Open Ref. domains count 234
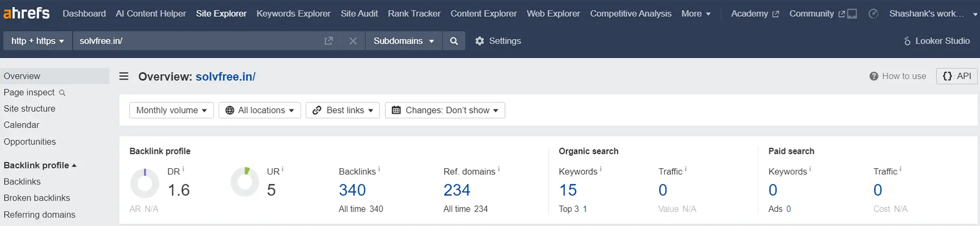The width and height of the screenshot is (980, 226). pos(457,190)
